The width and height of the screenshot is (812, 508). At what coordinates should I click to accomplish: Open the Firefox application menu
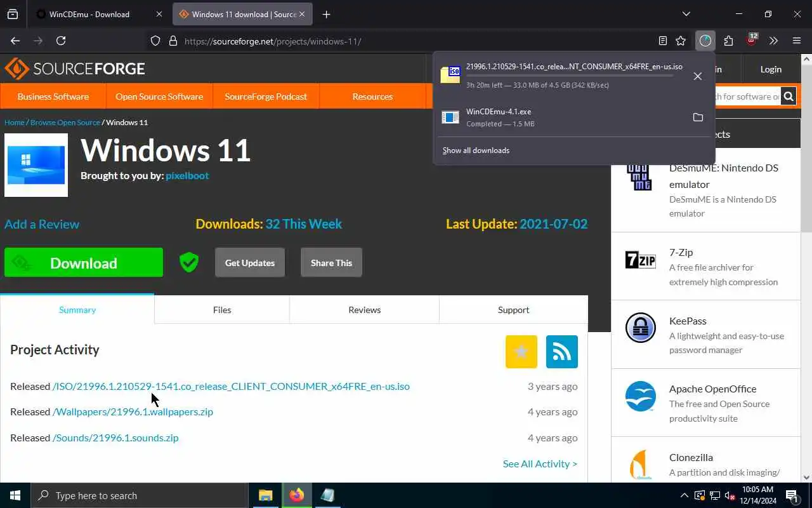(x=797, y=41)
